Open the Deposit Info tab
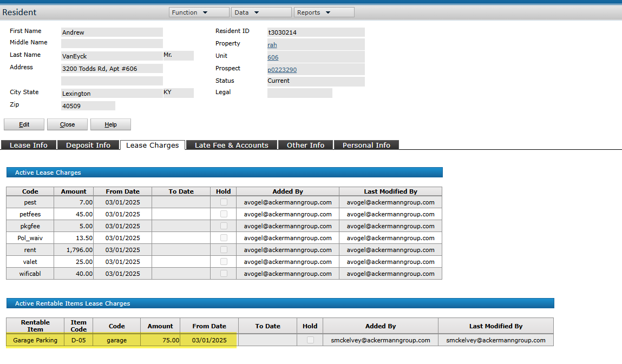The width and height of the screenshot is (622, 364). [x=88, y=145]
